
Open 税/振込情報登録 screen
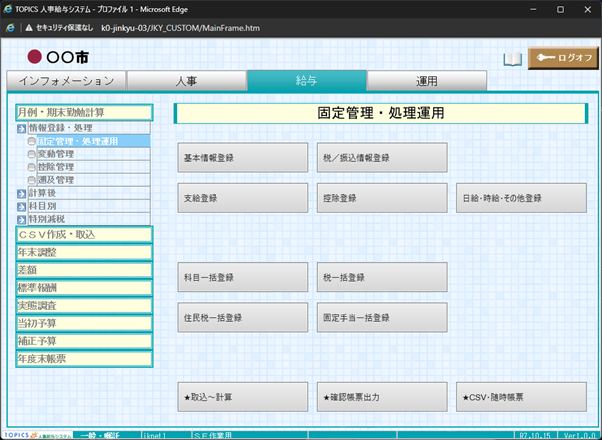[382, 158]
